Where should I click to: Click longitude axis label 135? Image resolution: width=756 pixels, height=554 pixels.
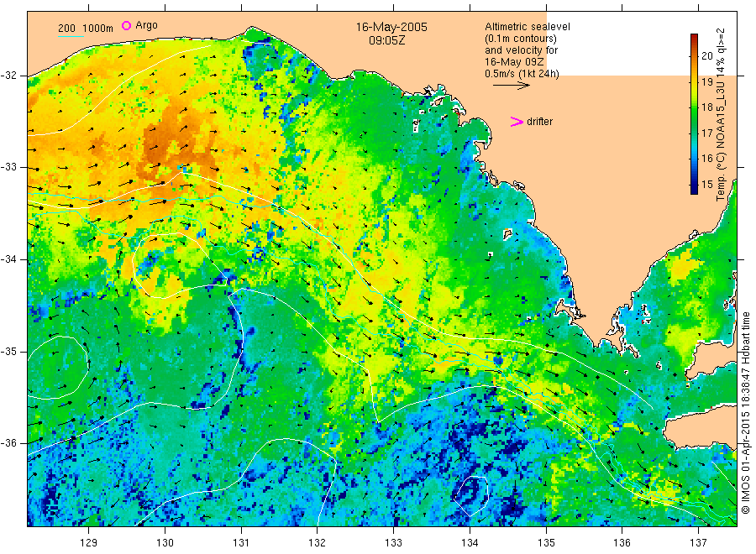(546, 542)
